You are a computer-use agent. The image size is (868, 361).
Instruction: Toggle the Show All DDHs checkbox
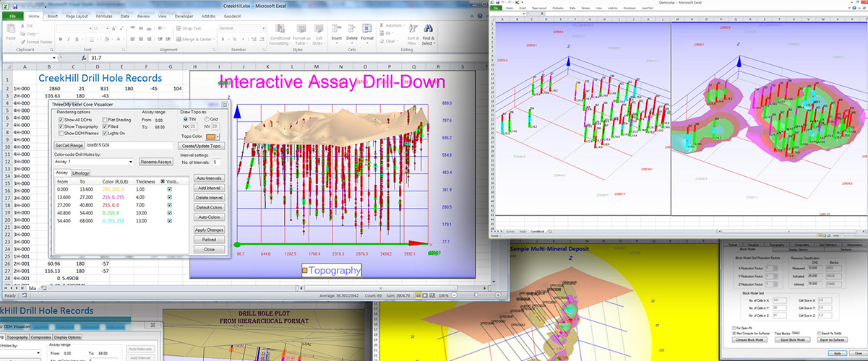click(61, 120)
